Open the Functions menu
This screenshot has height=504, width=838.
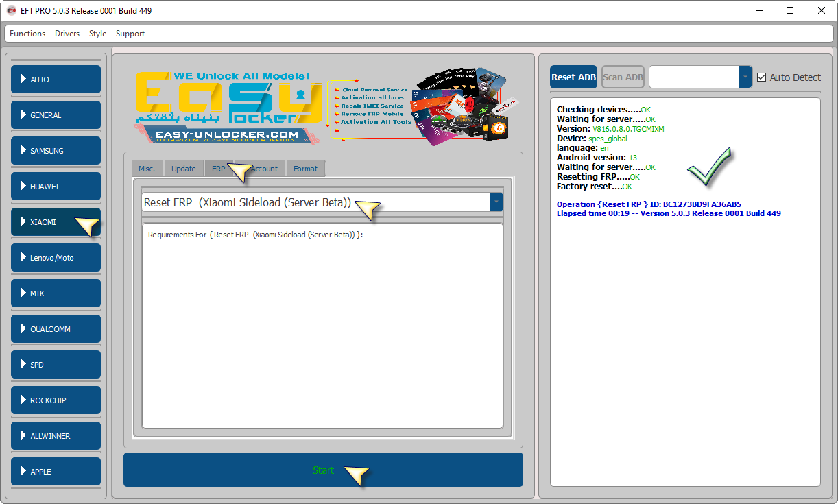click(27, 34)
